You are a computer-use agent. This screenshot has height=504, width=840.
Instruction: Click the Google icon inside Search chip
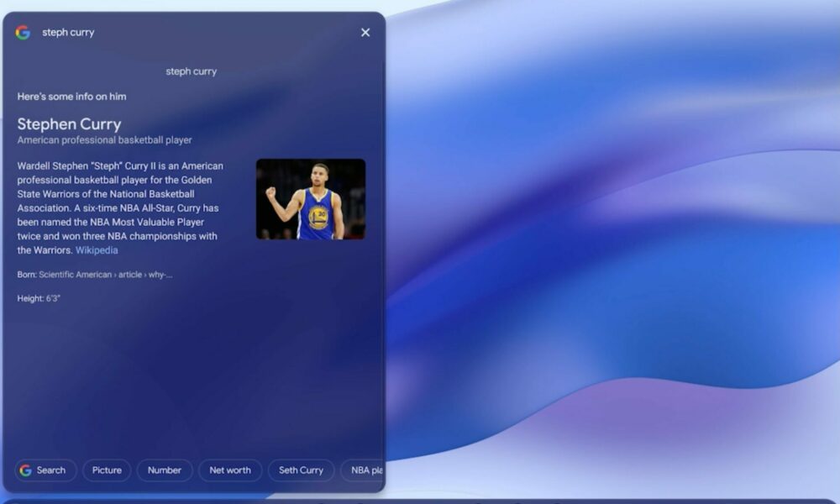click(x=26, y=470)
